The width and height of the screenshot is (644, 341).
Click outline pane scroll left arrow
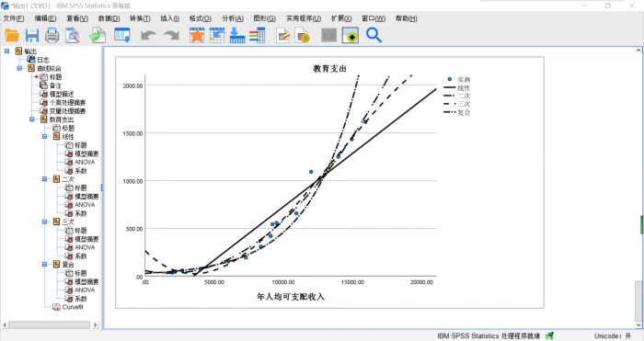coord(5,325)
